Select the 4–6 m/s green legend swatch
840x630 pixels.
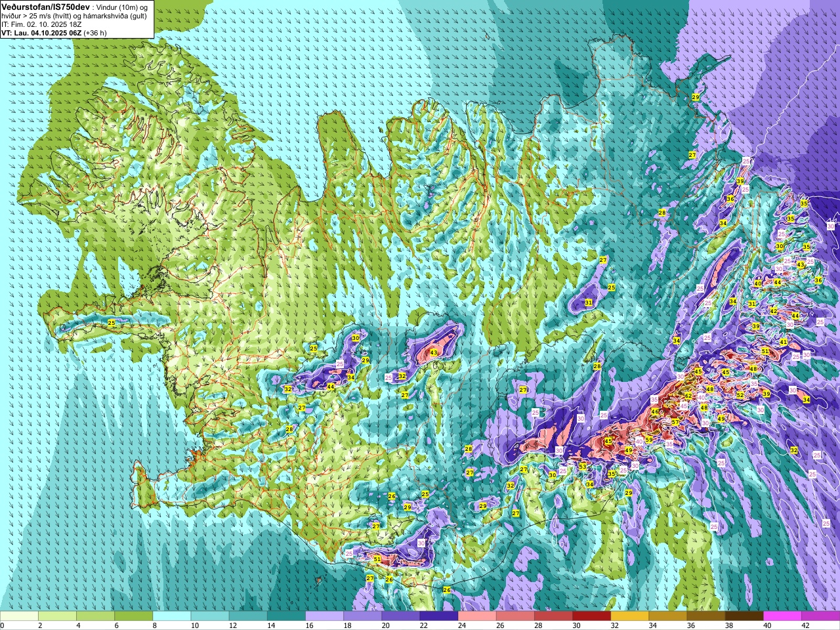96,616
